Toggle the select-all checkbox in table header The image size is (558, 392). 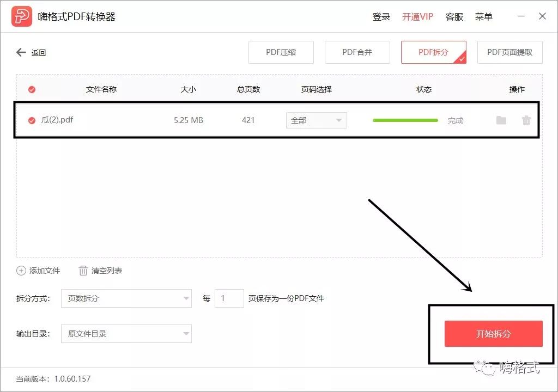click(32, 89)
